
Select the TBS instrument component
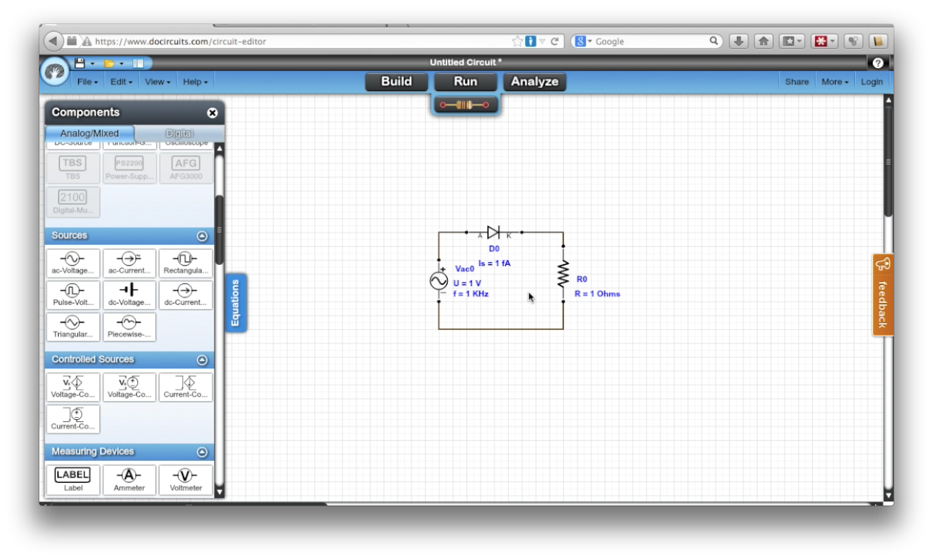[72, 168]
